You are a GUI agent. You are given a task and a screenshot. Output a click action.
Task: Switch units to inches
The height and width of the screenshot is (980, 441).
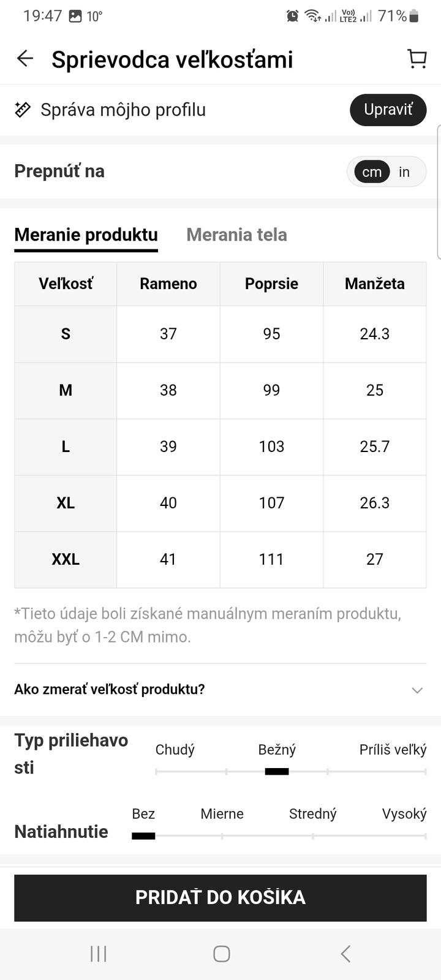pyautogui.click(x=404, y=172)
